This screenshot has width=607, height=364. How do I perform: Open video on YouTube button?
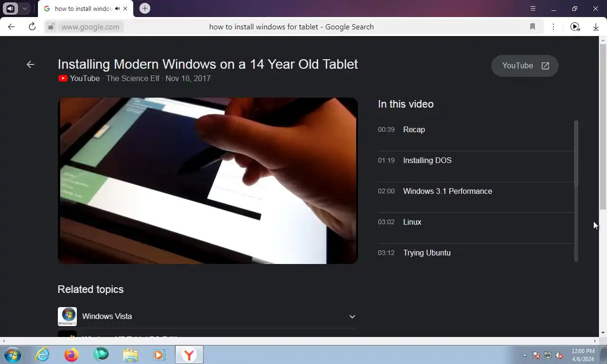coord(525,66)
